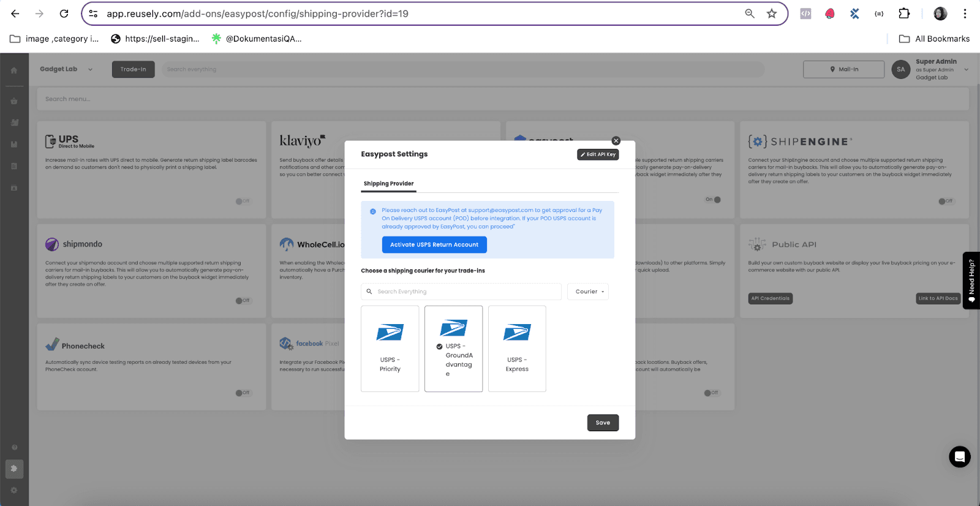Open the All Bookmarks folder

click(934, 39)
